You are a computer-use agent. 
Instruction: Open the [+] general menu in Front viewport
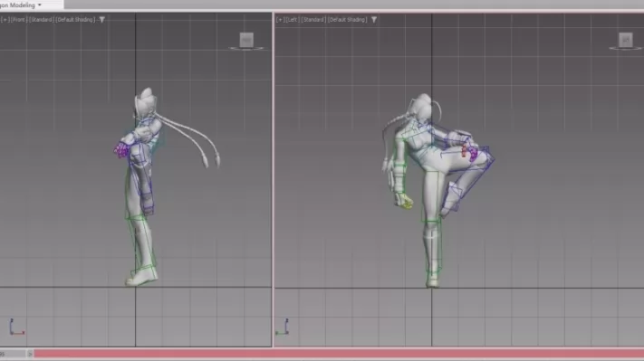(x=5, y=19)
